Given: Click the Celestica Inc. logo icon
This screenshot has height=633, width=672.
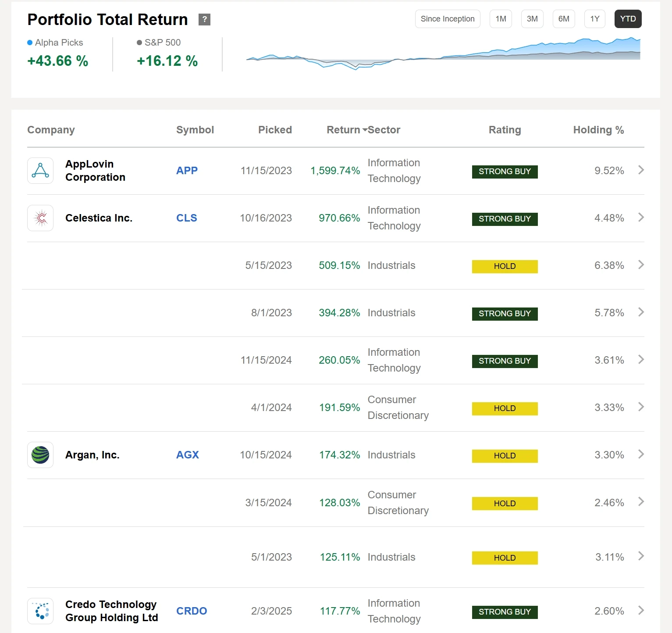Looking at the screenshot, I should click(40, 218).
